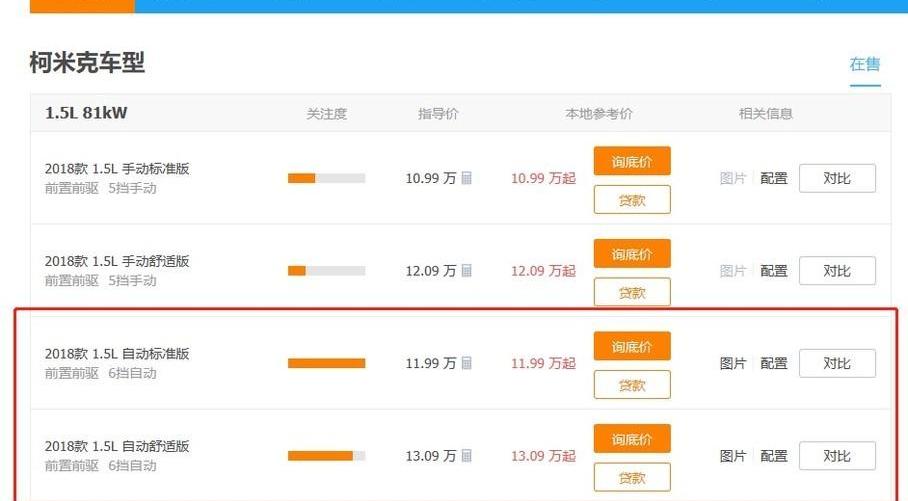The height and width of the screenshot is (501, 908).
Task: Open the price calculator beside 10.99 万
Action: pos(466,178)
